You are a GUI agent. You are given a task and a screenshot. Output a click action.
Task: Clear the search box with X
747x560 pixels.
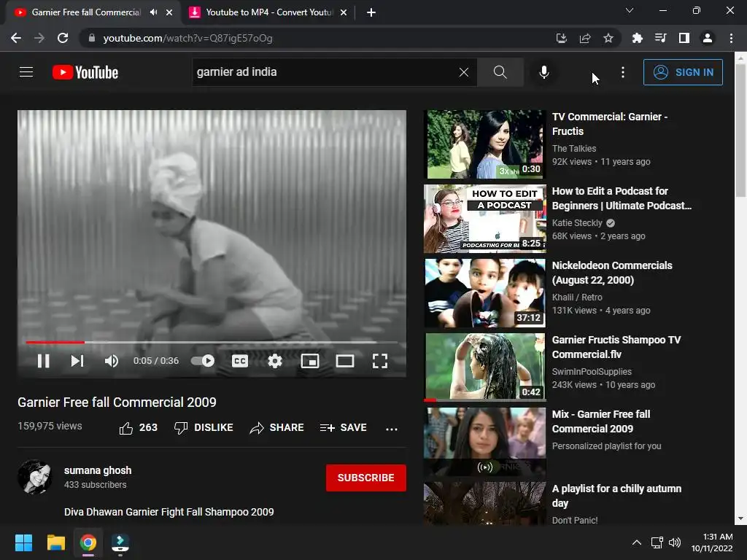point(463,72)
